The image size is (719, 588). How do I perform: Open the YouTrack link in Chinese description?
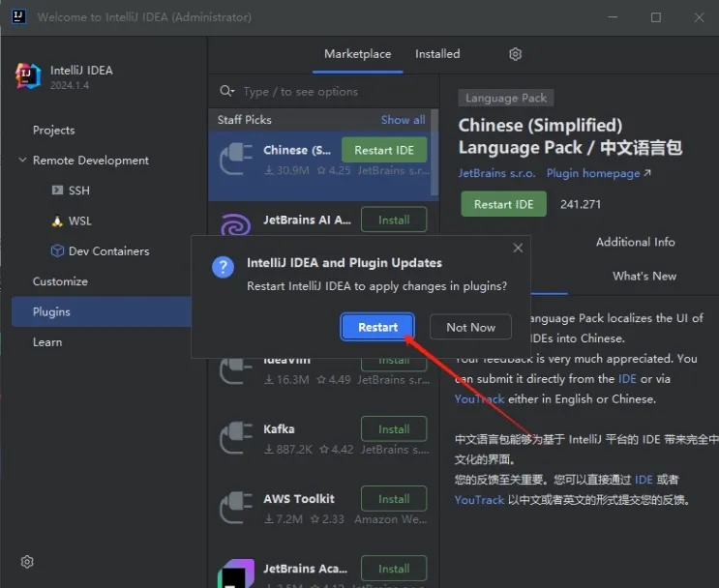[x=479, y=500]
